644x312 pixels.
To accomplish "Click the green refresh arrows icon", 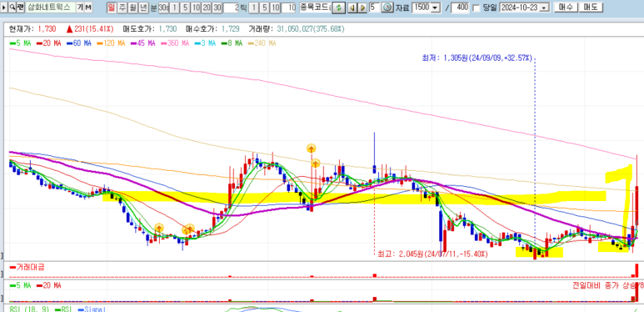I will click(x=338, y=8).
